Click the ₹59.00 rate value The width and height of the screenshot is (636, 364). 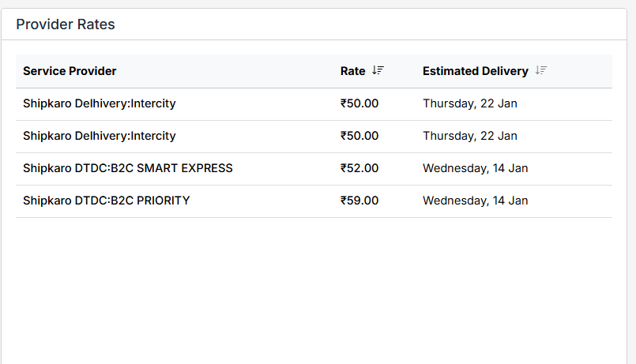(359, 201)
